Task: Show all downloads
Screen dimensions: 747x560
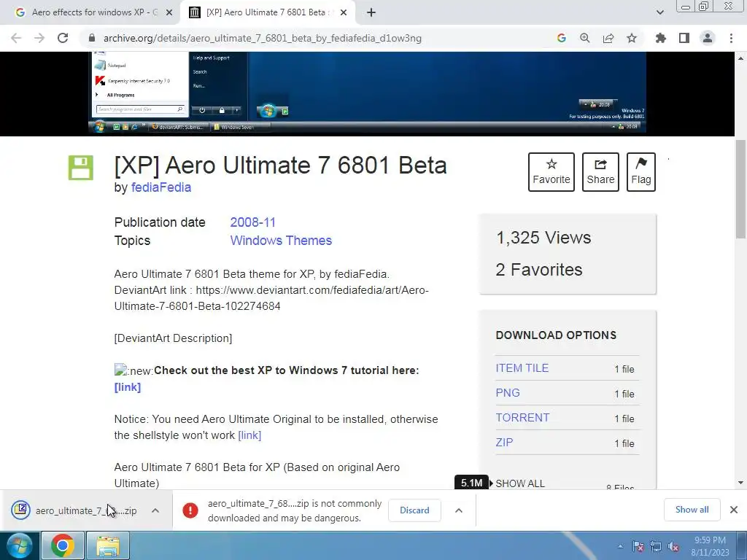Action: click(x=692, y=510)
